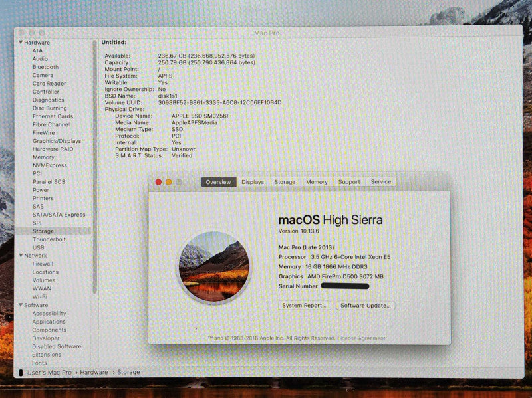Open Locations under Network
532x398 pixels.
pos(45,272)
